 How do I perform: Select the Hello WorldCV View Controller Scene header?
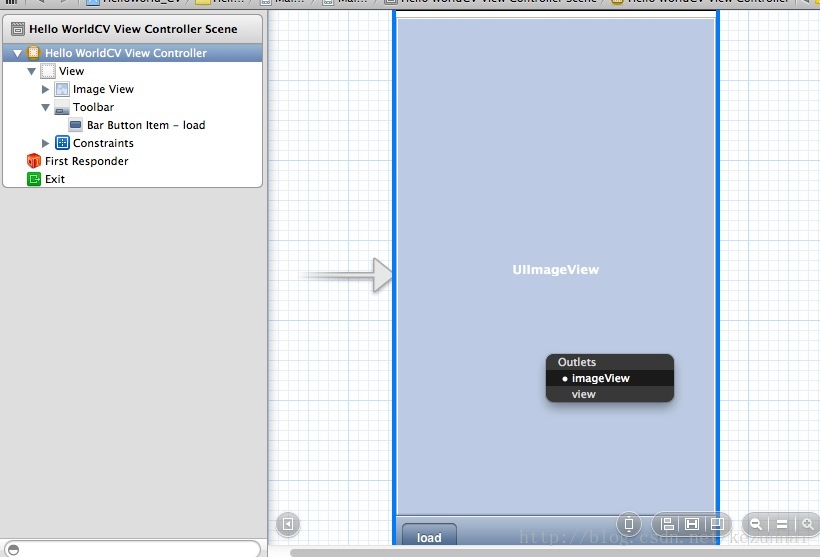(x=132, y=29)
